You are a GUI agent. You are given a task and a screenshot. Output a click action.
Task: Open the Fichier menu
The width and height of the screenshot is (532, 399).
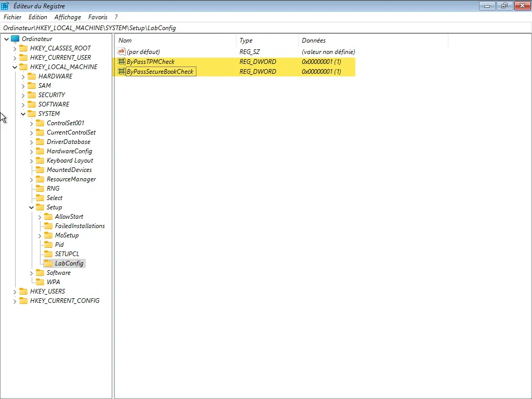[x=12, y=17]
